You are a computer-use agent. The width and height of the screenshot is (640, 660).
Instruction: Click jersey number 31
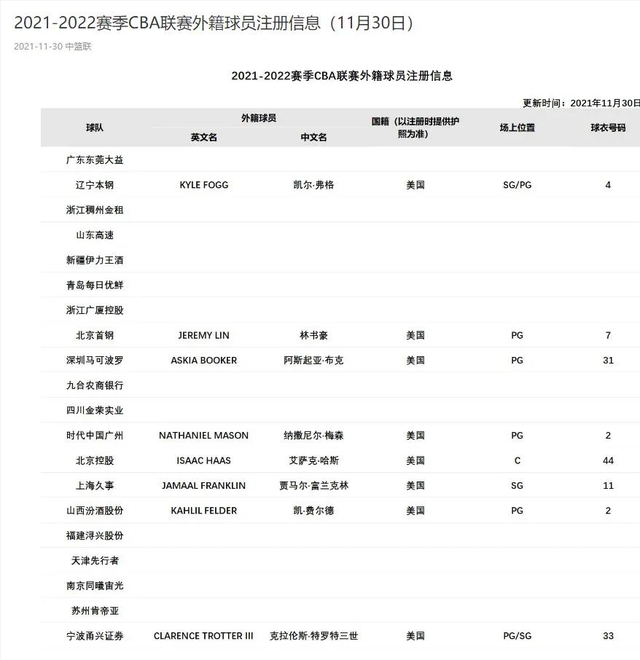tap(608, 360)
